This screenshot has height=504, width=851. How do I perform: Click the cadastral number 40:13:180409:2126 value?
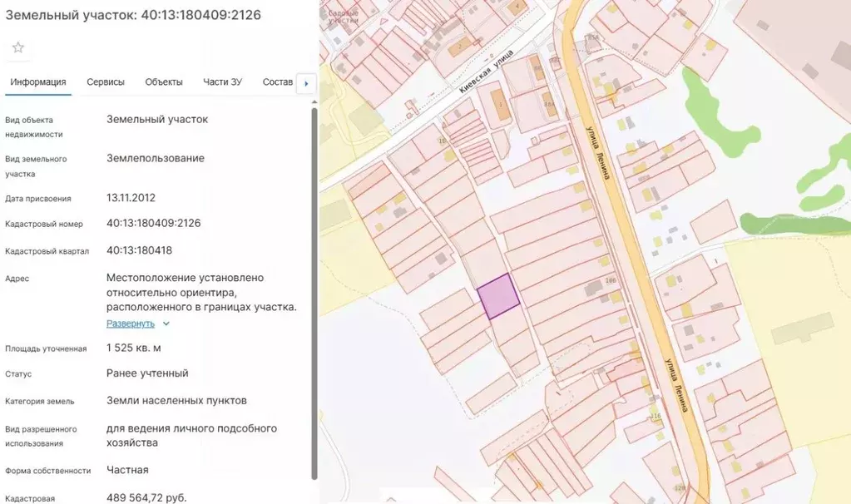154,223
